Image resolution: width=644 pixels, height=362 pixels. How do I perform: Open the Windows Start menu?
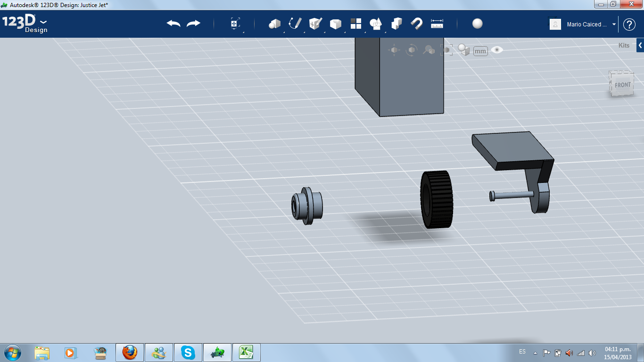(12, 352)
